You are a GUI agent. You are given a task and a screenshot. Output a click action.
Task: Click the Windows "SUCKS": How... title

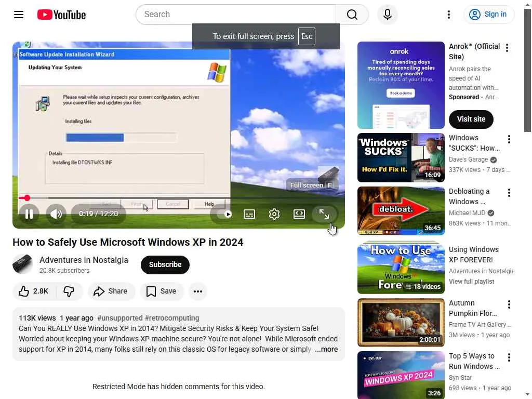[474, 143]
